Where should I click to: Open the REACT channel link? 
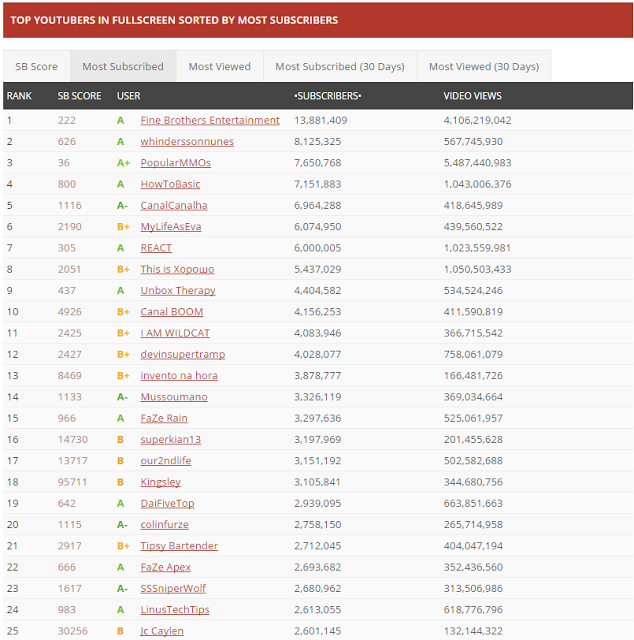(156, 248)
